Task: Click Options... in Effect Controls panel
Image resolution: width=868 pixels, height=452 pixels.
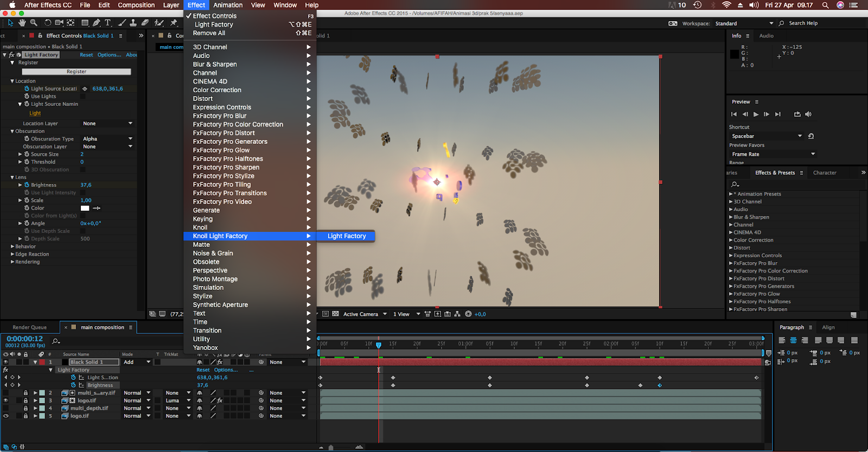Action: coord(109,55)
